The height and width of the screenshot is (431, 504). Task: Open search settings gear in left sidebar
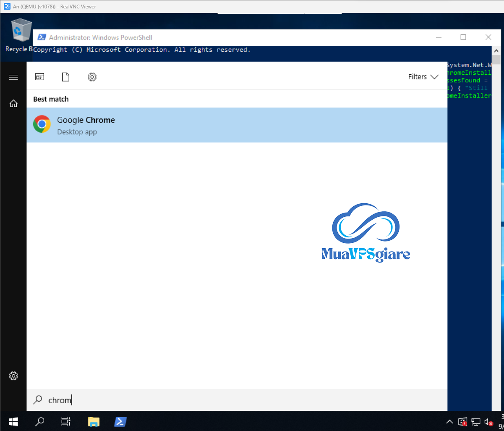[x=13, y=376]
